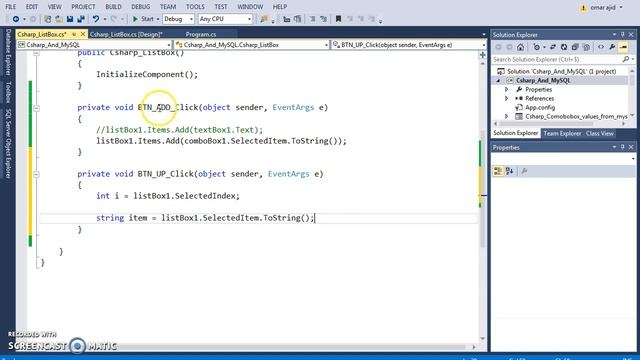Open the Any CPU platform dropdown
Image resolution: width=640 pixels, height=360 pixels.
[x=225, y=19]
